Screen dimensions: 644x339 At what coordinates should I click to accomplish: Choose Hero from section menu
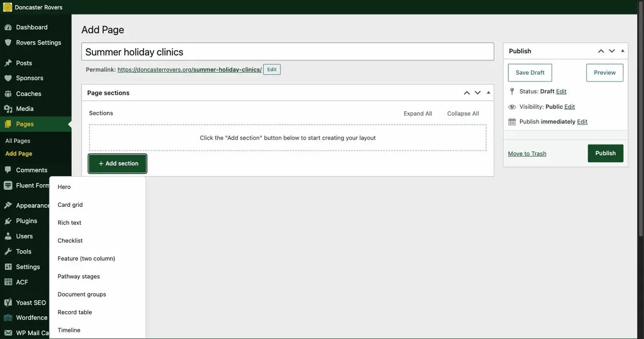(97, 187)
